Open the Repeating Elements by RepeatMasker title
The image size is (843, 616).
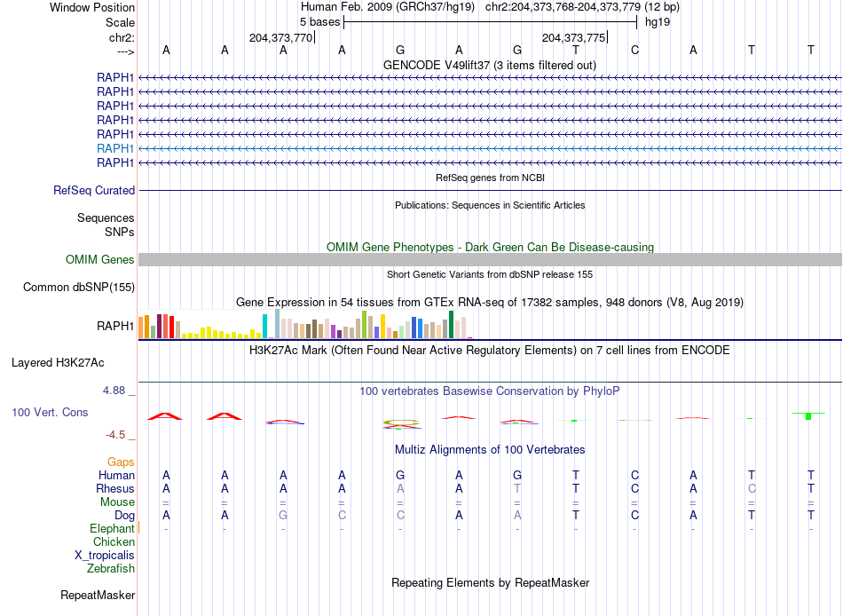pyautogui.click(x=491, y=582)
